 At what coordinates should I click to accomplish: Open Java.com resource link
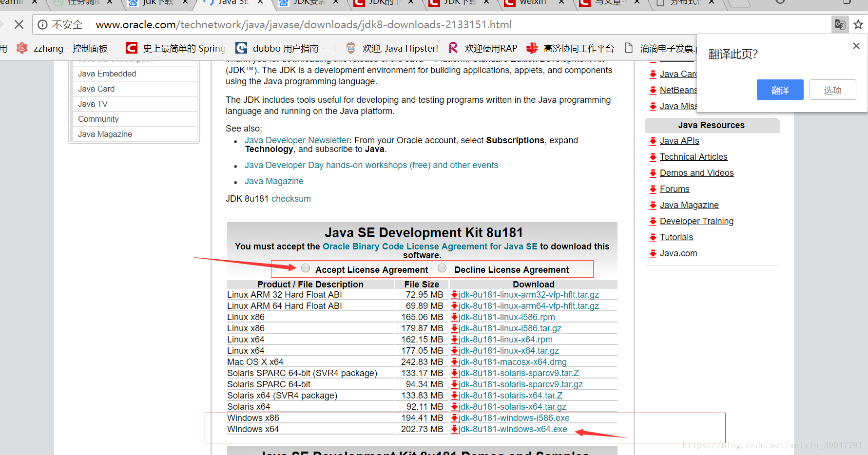pos(678,253)
